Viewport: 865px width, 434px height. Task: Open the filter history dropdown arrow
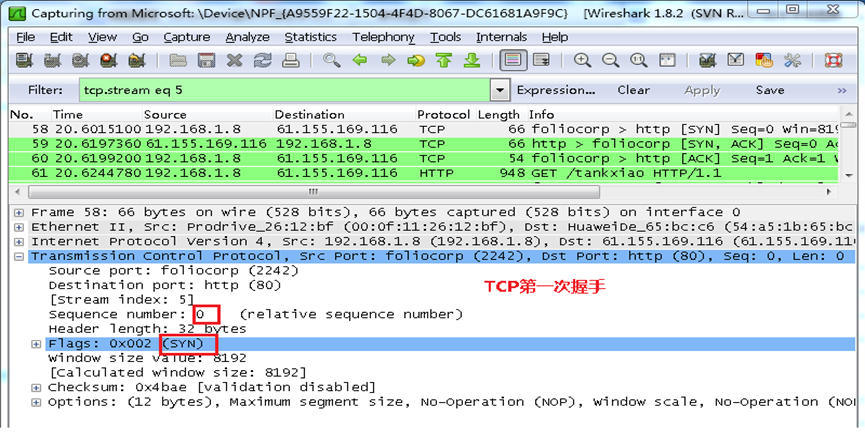click(x=500, y=90)
